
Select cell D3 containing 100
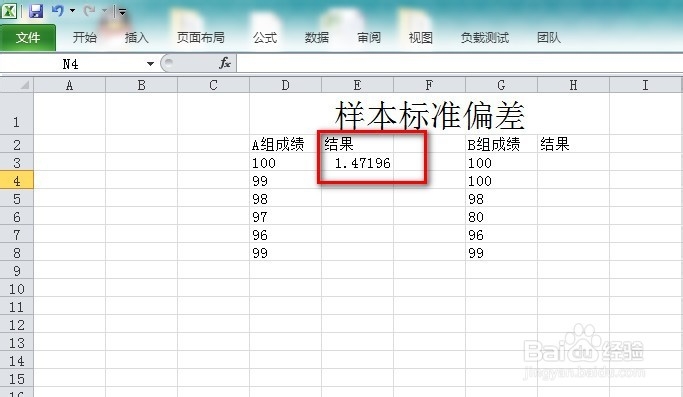(x=285, y=162)
